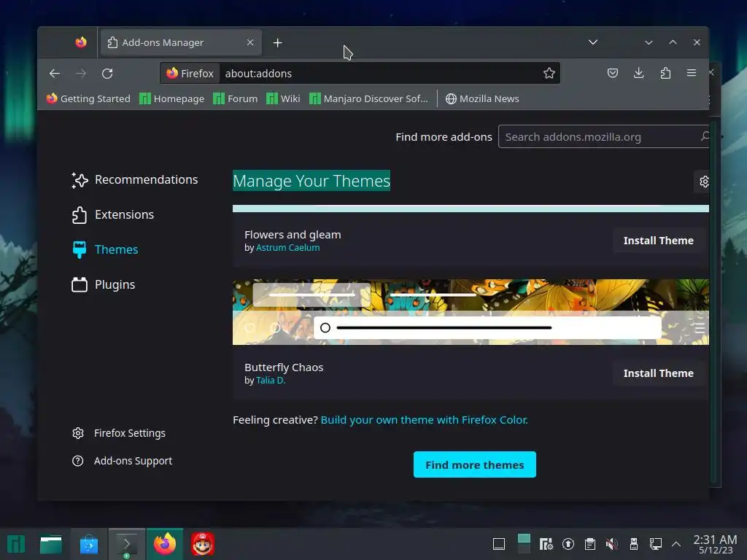
Task: Open the Downloads panel icon
Action: (x=639, y=73)
